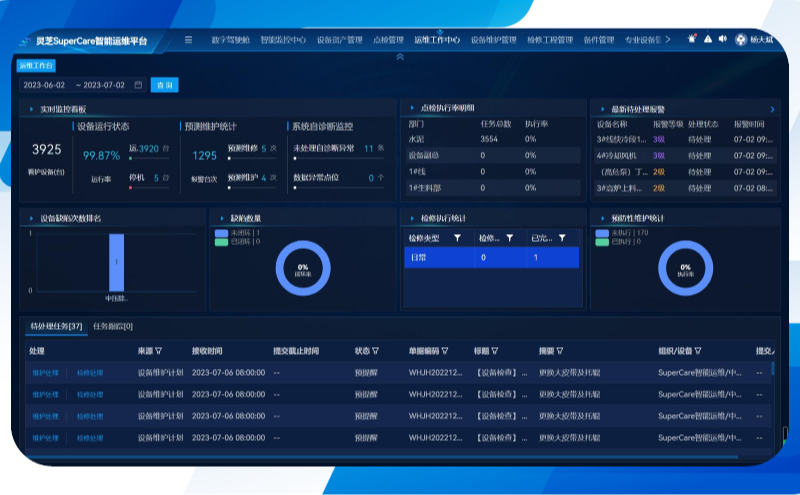Image resolution: width=800 pixels, height=495 pixels.
Task: Click filter icon on 检修类型 column
Action: point(457,238)
